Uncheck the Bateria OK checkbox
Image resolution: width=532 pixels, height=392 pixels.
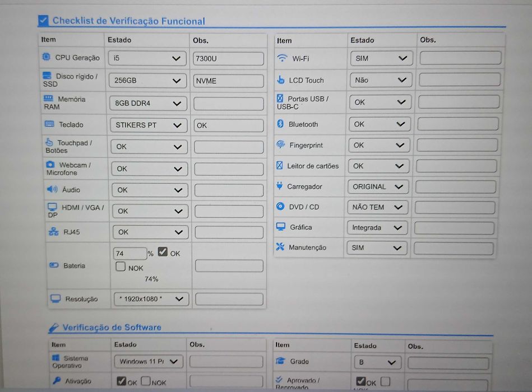coord(163,252)
